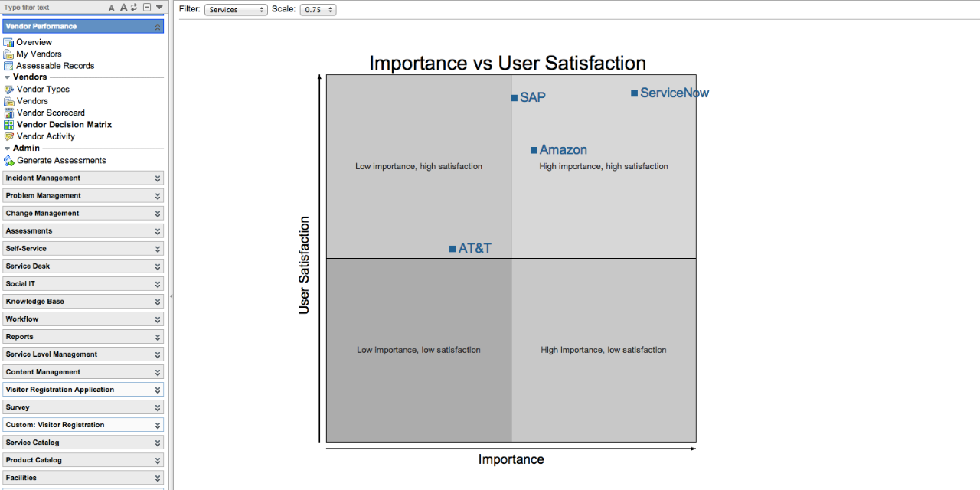Screen dimensions: 980x490
Task: Collapse the Admin section triangle
Action: [7, 149]
